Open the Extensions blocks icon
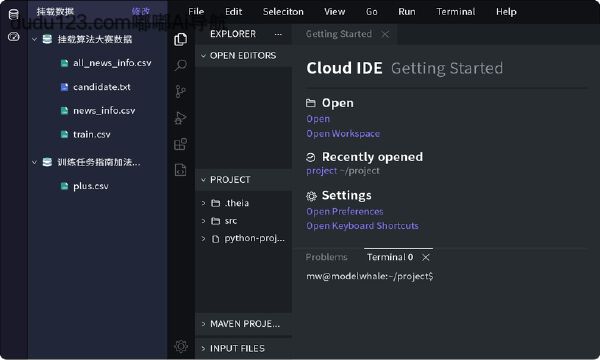The image size is (600, 360). (180, 144)
